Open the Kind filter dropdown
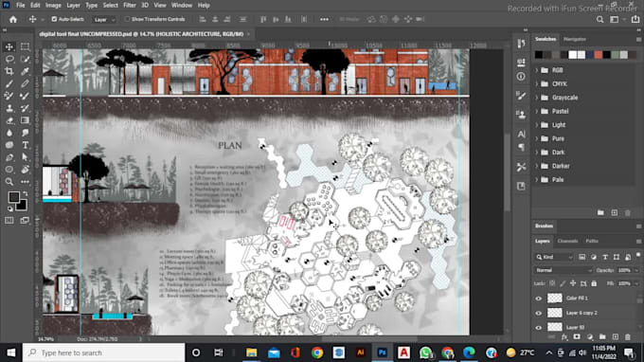This screenshot has width=644, height=362. (554, 257)
